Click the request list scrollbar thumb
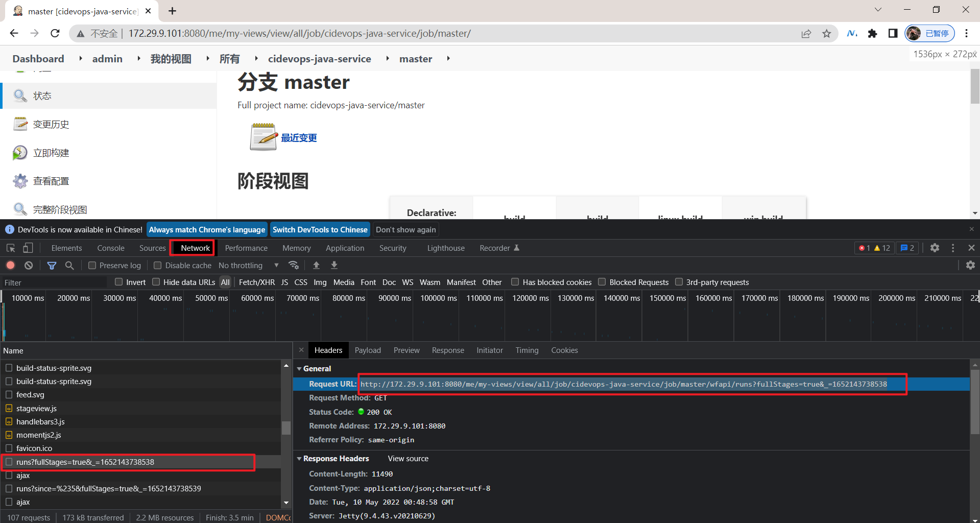 286,427
